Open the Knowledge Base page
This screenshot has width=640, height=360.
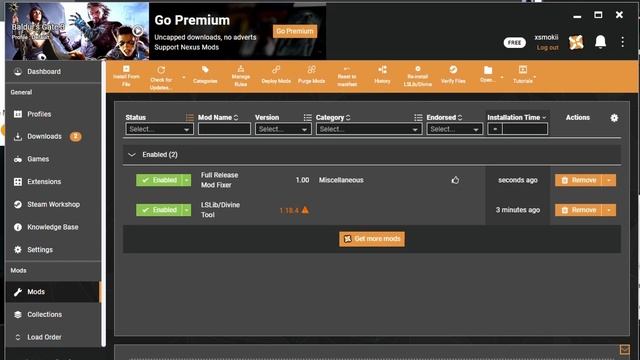[53, 227]
